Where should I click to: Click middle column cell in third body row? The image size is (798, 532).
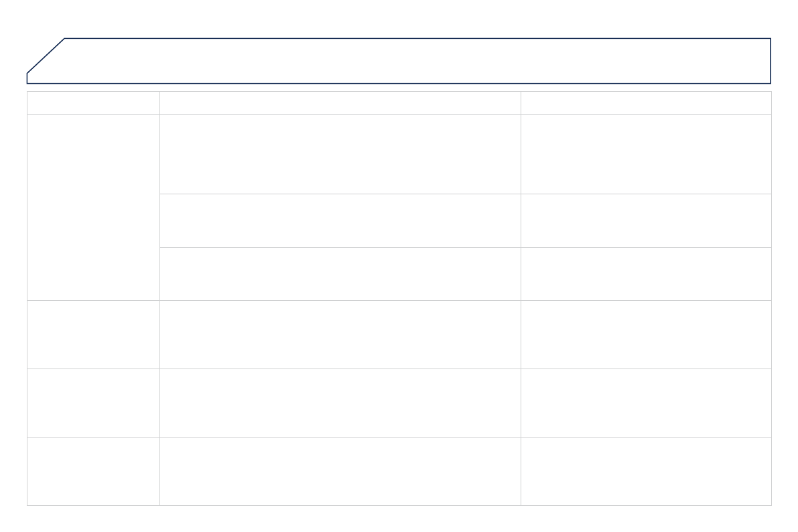coord(340,273)
